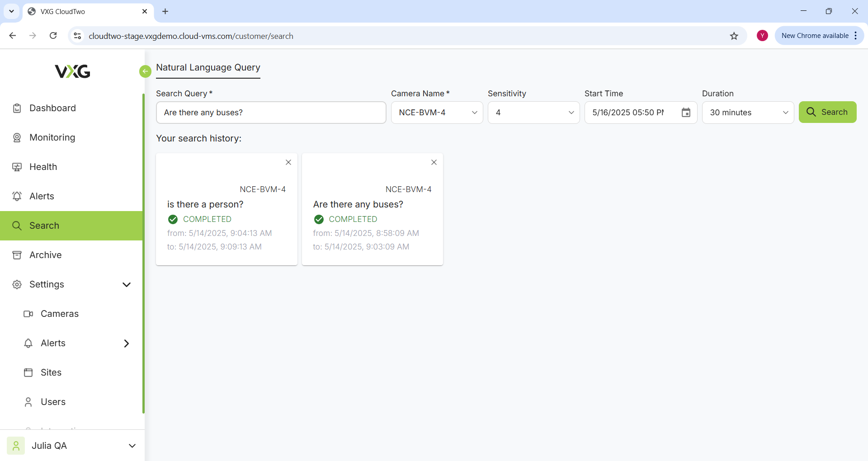The image size is (868, 461).
Task: View site information icon in address bar
Action: click(x=77, y=36)
